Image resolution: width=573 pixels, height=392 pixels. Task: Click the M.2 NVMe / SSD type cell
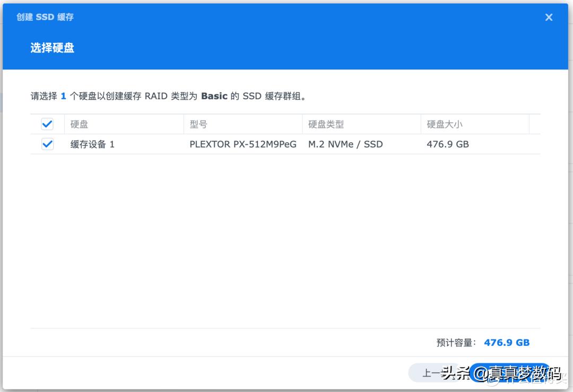345,144
